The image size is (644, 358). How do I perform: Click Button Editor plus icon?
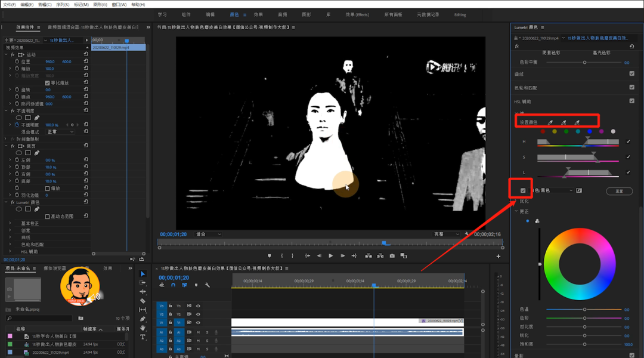(x=498, y=257)
